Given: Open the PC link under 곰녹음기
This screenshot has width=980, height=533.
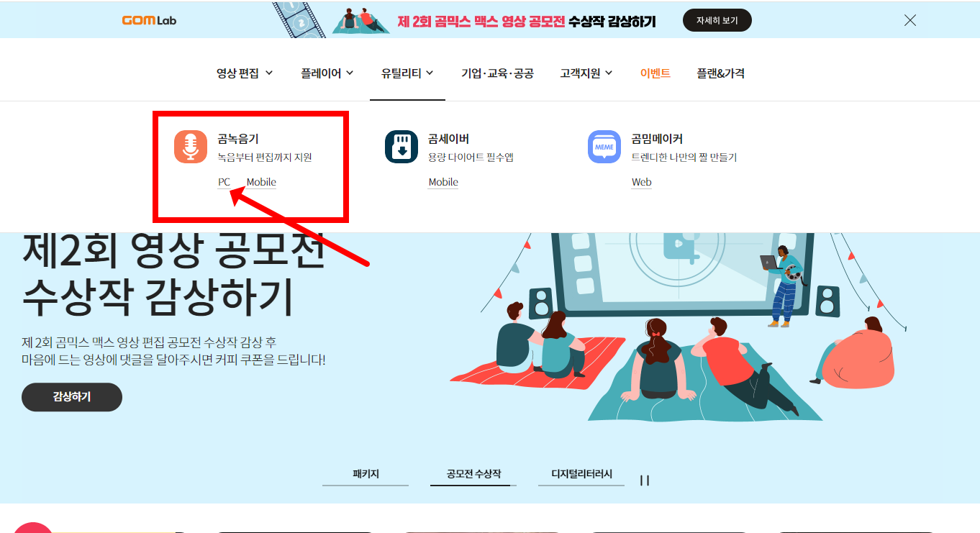Looking at the screenshot, I should coord(224,182).
